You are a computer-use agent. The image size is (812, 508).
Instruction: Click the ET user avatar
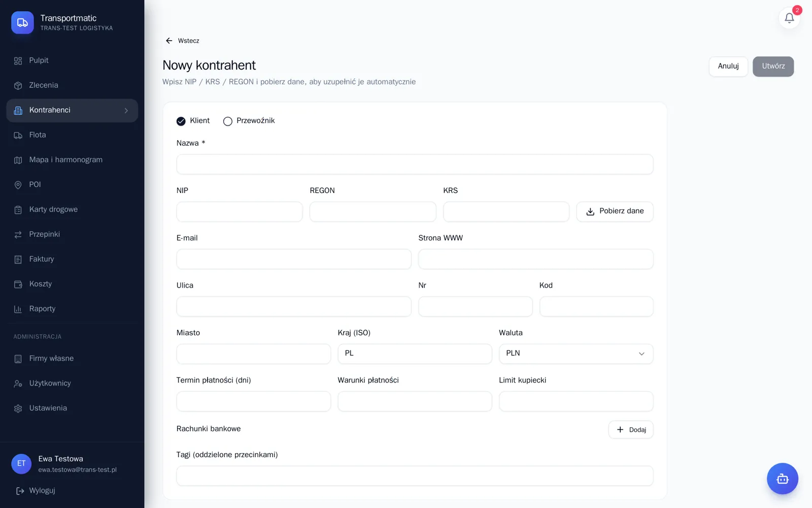pos(21,464)
